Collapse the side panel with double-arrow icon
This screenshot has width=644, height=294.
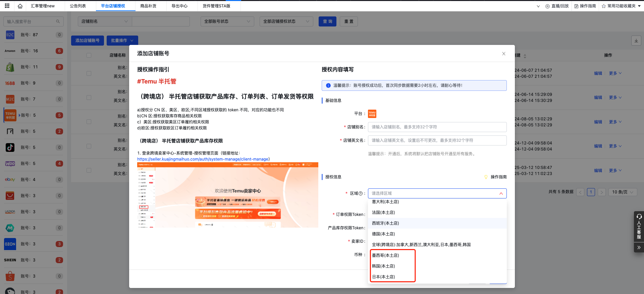[639, 247]
